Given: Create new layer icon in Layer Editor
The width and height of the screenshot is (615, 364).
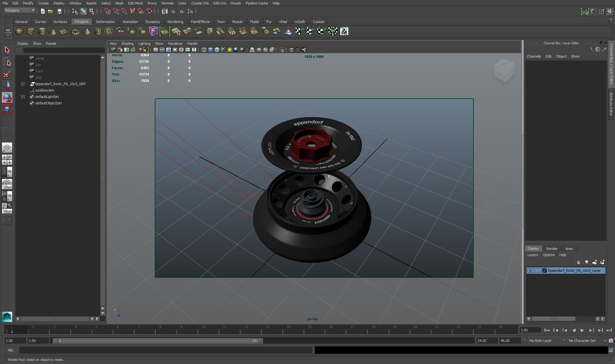Looking at the screenshot, I should [594, 262].
